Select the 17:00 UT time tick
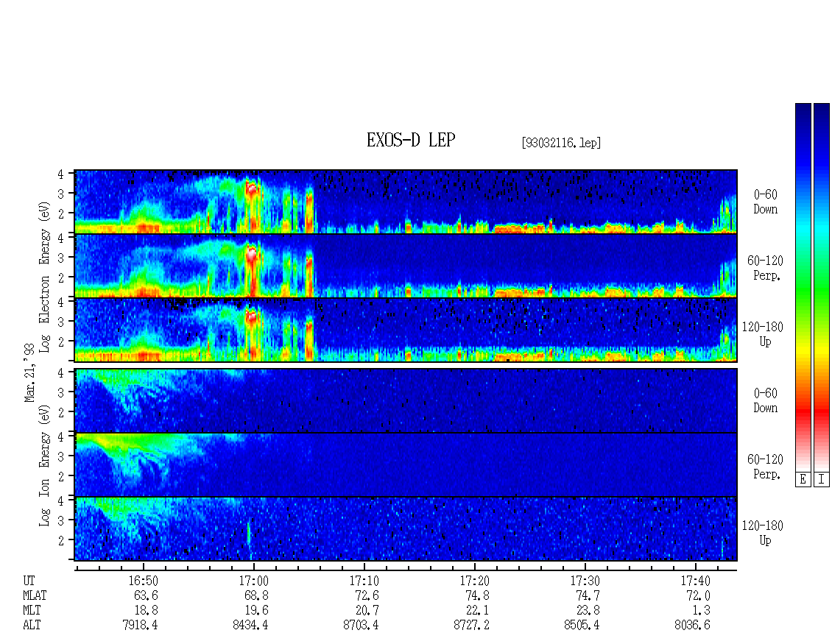832x644 pixels. coord(253,581)
